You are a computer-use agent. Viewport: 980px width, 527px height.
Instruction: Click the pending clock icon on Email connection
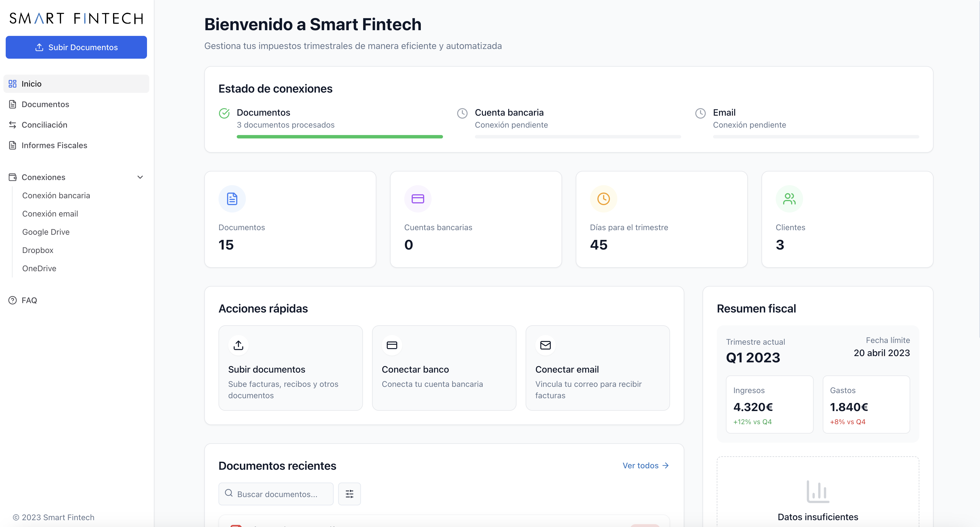(700, 113)
